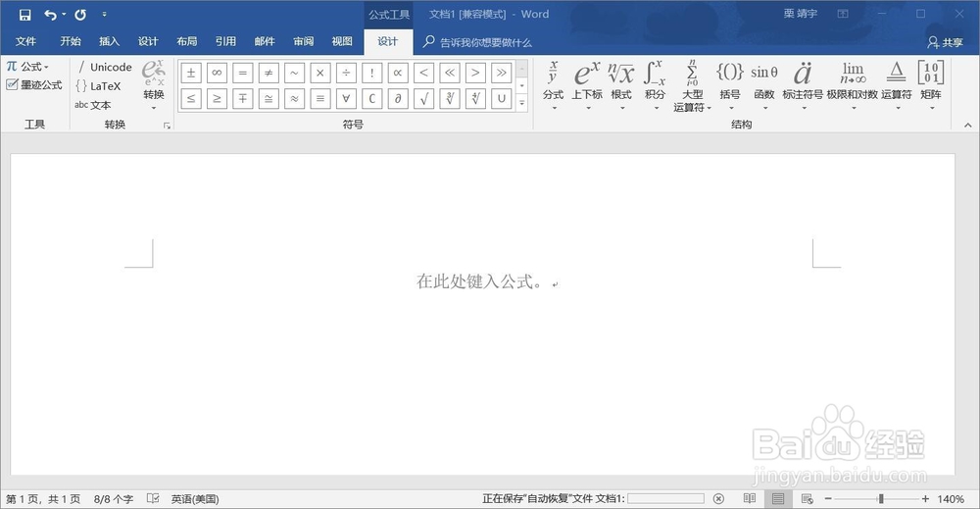Image resolution: width=980 pixels, height=509 pixels.
Task: Open quick access toolbar customize arrow
Action: [104, 15]
